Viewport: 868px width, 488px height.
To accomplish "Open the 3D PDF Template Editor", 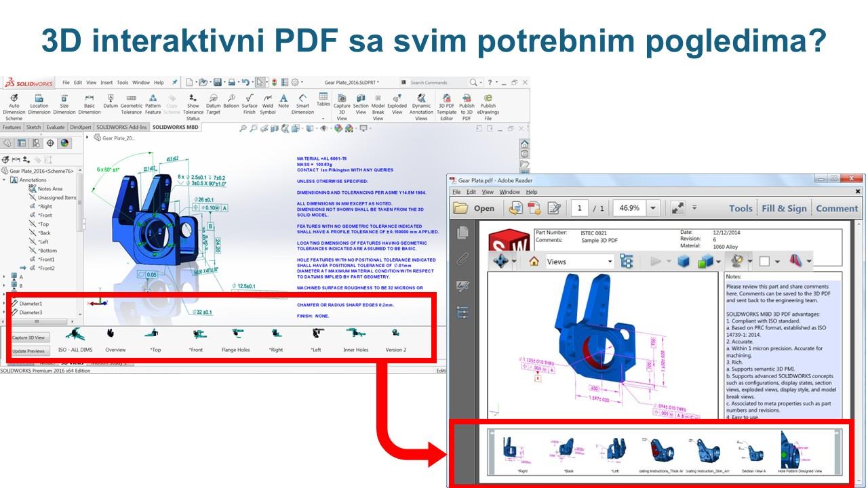I will pos(446,106).
